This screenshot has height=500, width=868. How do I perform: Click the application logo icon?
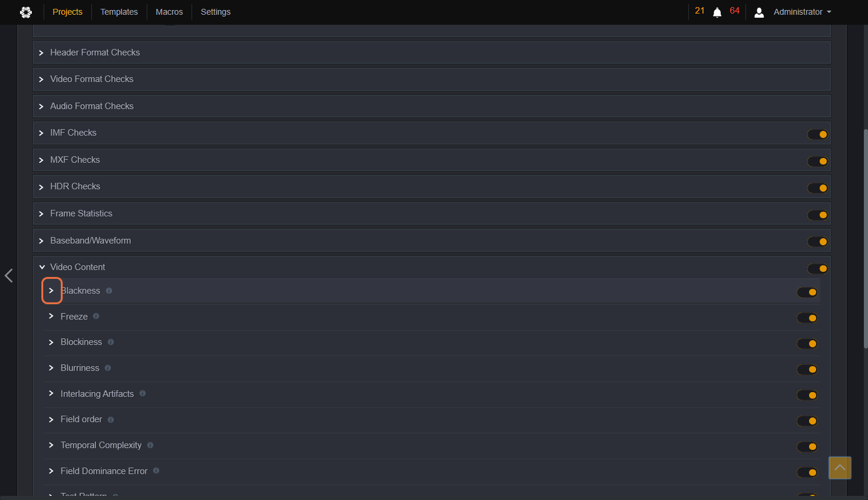click(x=26, y=12)
